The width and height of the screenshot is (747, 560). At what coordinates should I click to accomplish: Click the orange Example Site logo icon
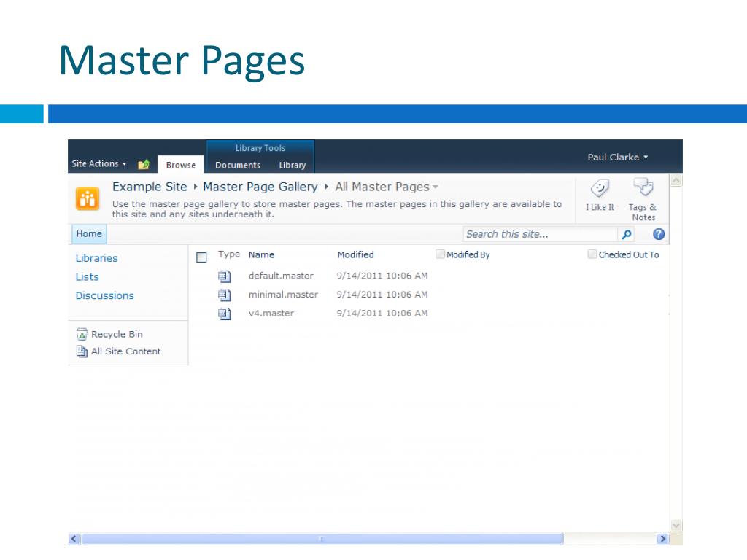(x=88, y=198)
